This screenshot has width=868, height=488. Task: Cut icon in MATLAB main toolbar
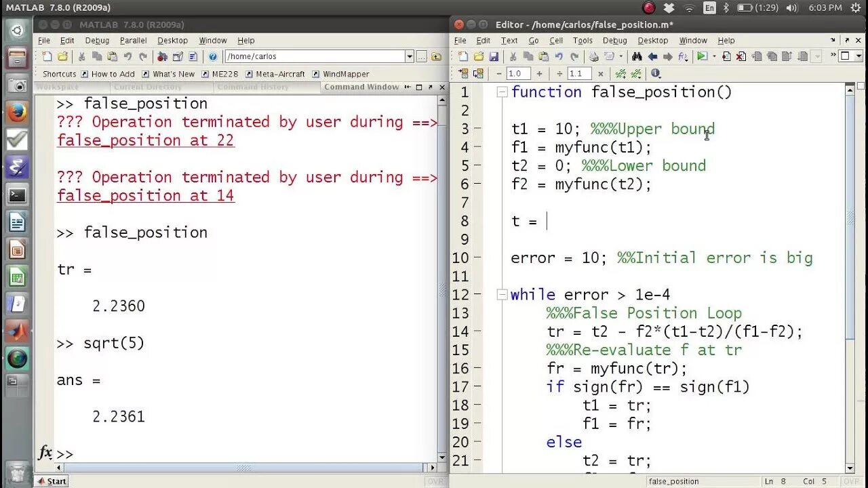[81, 57]
